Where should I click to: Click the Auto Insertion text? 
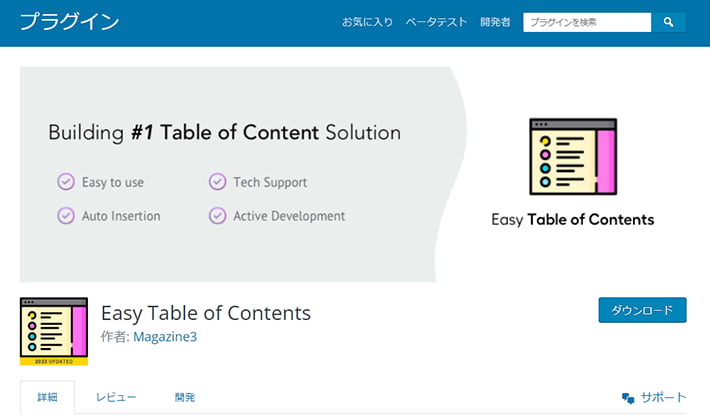[x=121, y=216]
